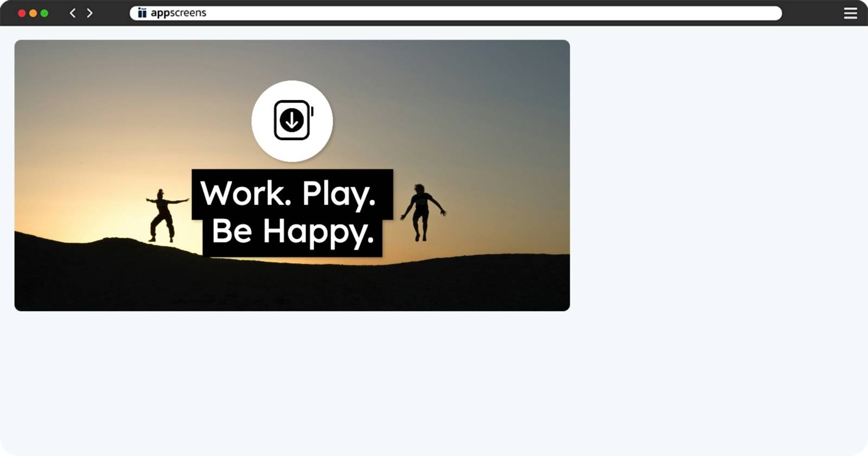Click the "appscreens" text in the URL bar
The height and width of the screenshot is (456, 868).
point(178,13)
